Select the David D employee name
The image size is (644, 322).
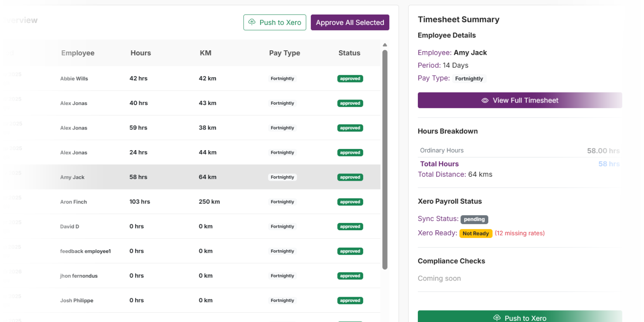tap(70, 227)
